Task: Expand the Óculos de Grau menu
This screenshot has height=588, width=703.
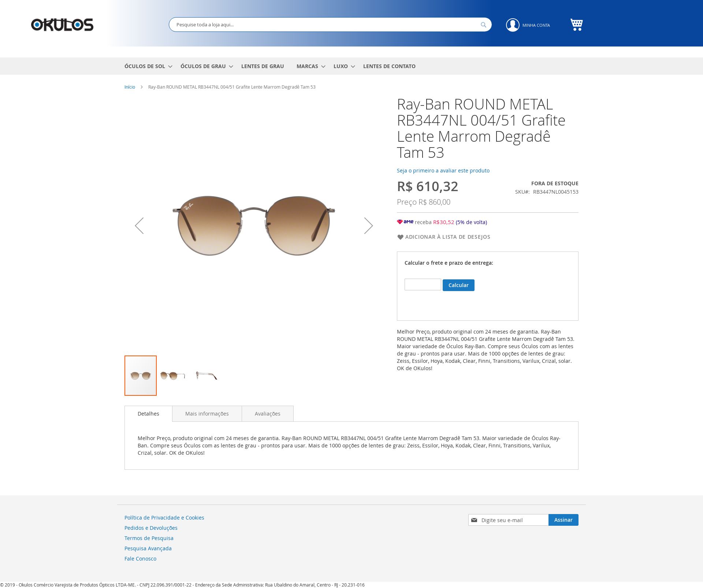Action: tap(207, 66)
